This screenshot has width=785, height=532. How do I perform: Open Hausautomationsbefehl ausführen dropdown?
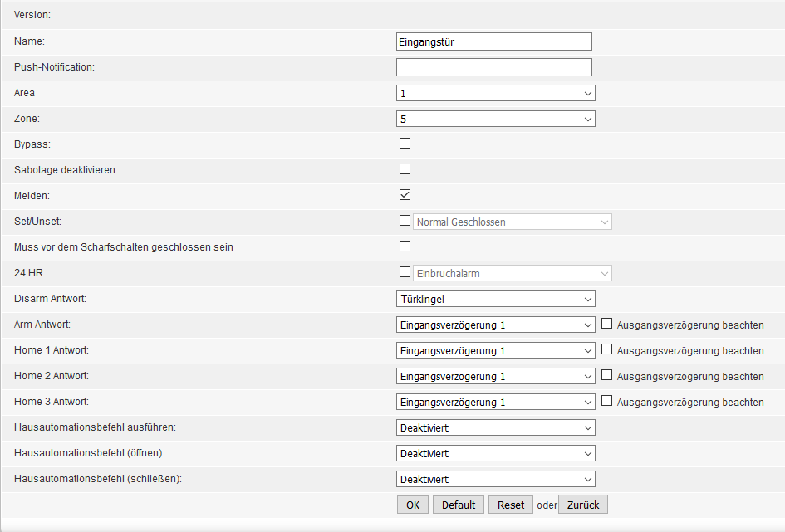495,427
